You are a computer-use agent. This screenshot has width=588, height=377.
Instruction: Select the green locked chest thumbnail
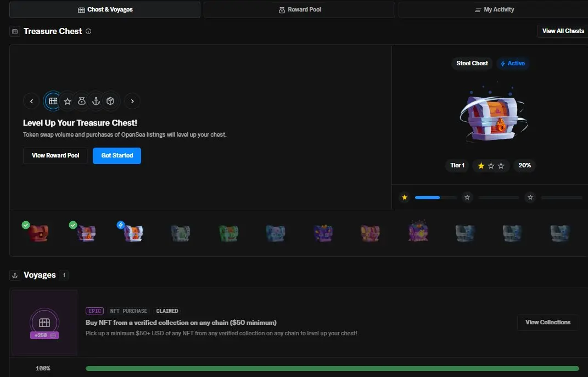(x=228, y=233)
